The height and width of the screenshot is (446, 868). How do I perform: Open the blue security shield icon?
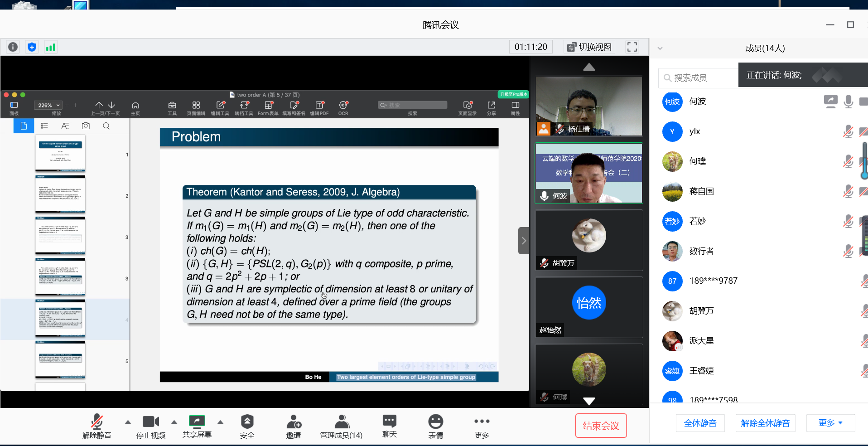click(x=32, y=47)
